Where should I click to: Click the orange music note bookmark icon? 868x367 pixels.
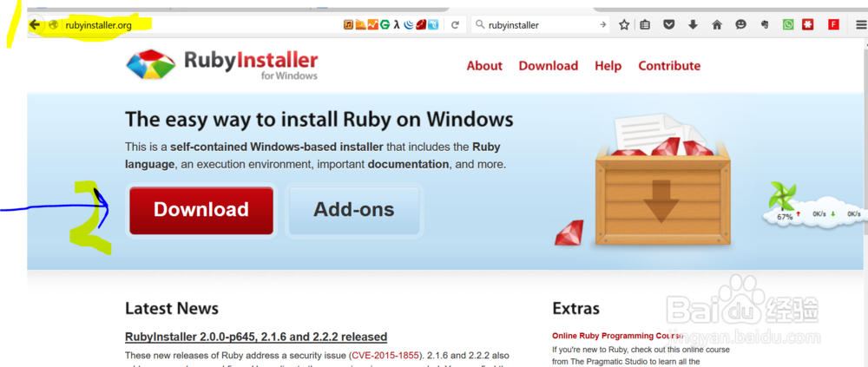point(348,25)
